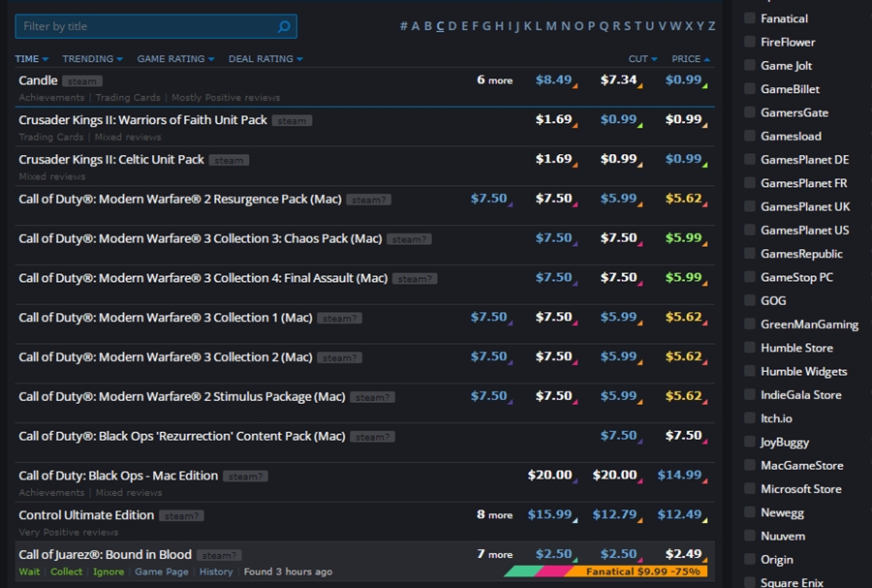This screenshot has width=872, height=588.
Task: Open Crusader Kings II: Warriors of Faith Unit Pack
Action: pyautogui.click(x=143, y=120)
